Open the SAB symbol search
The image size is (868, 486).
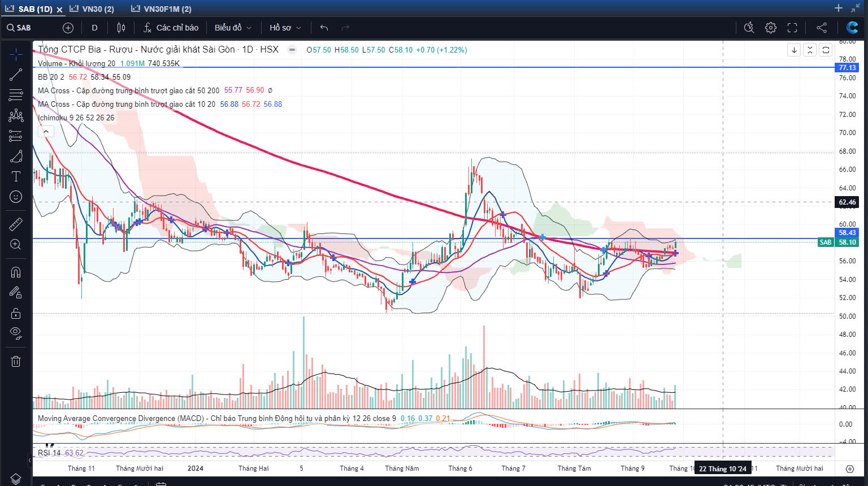click(x=19, y=28)
